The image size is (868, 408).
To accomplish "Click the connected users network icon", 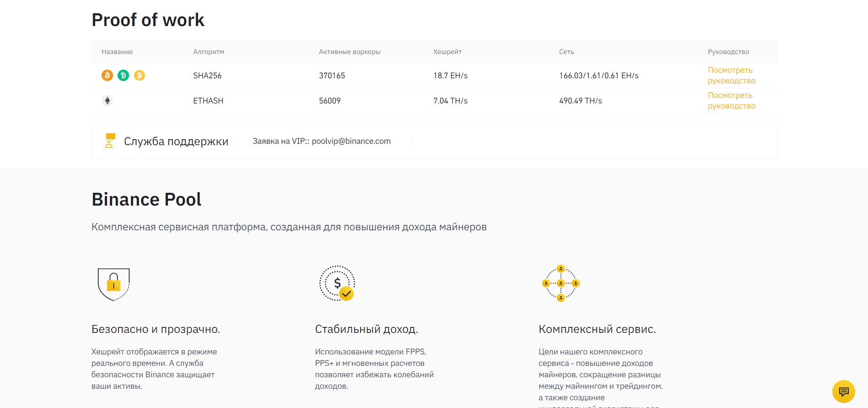I will tap(561, 283).
